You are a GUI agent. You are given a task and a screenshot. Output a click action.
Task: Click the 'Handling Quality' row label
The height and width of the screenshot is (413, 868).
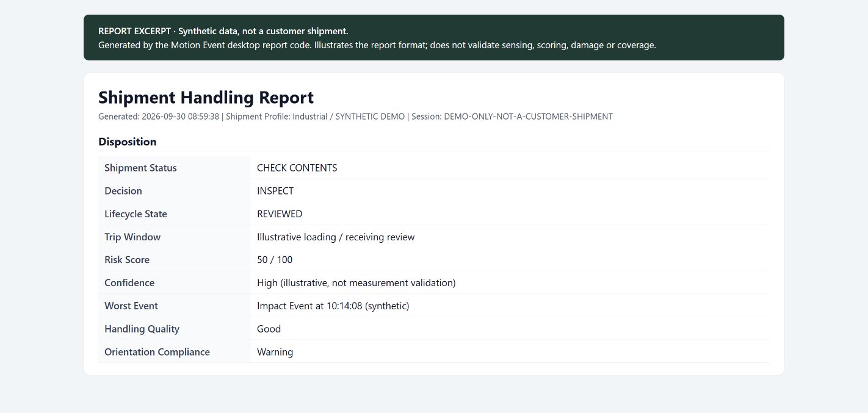click(x=142, y=329)
